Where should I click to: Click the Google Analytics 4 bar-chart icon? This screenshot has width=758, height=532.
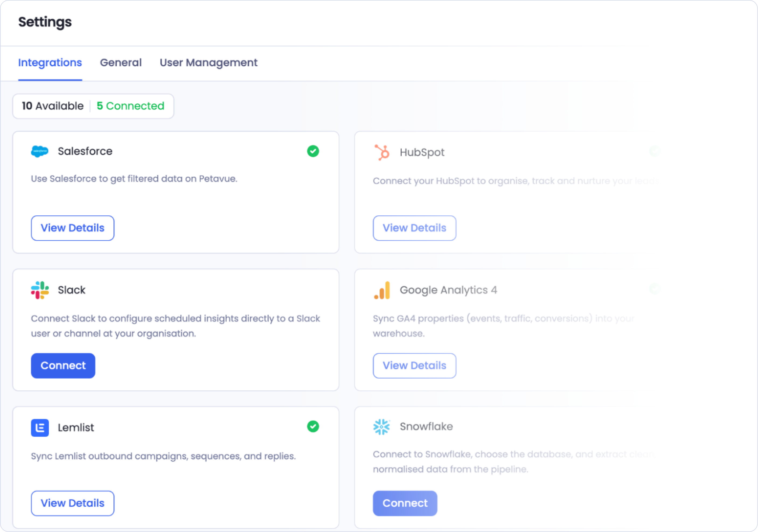coord(382,290)
